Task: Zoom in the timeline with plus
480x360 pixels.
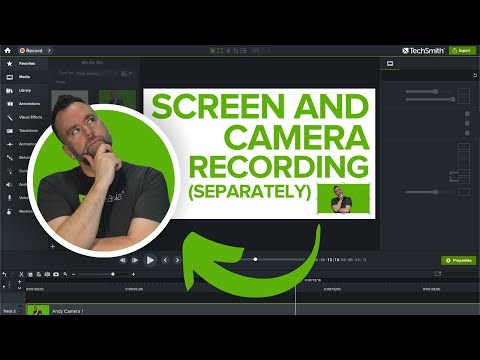Action: [x=133, y=274]
